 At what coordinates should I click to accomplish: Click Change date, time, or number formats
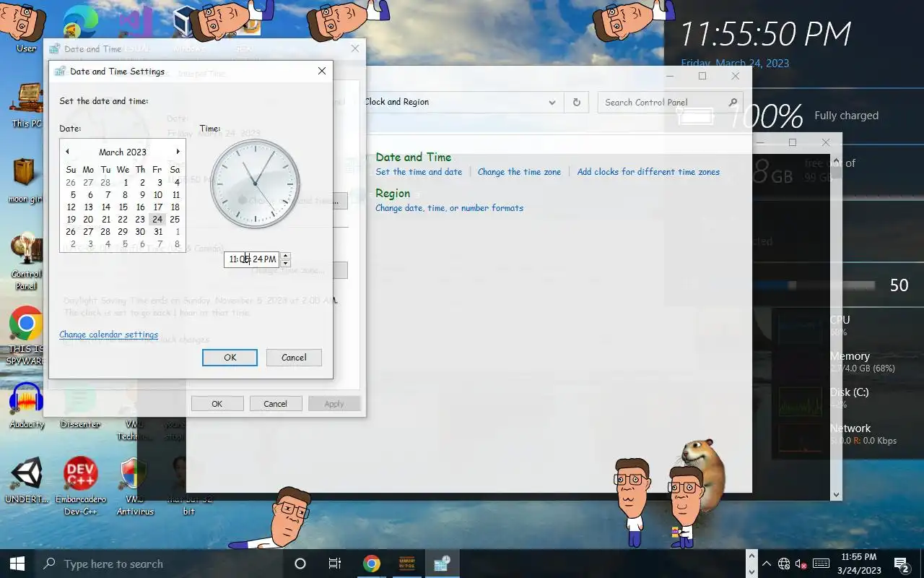[449, 208]
